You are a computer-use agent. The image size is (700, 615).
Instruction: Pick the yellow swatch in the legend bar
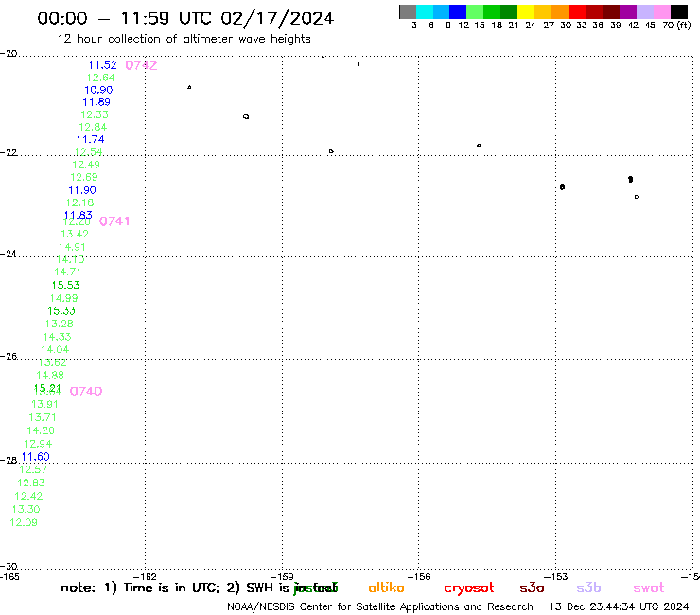(x=526, y=11)
